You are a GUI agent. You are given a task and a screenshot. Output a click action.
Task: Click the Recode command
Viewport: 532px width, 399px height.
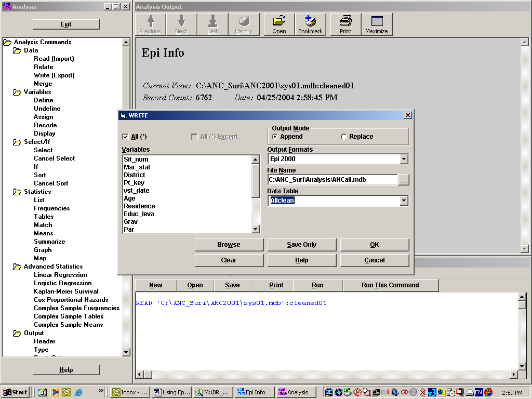pyautogui.click(x=45, y=125)
